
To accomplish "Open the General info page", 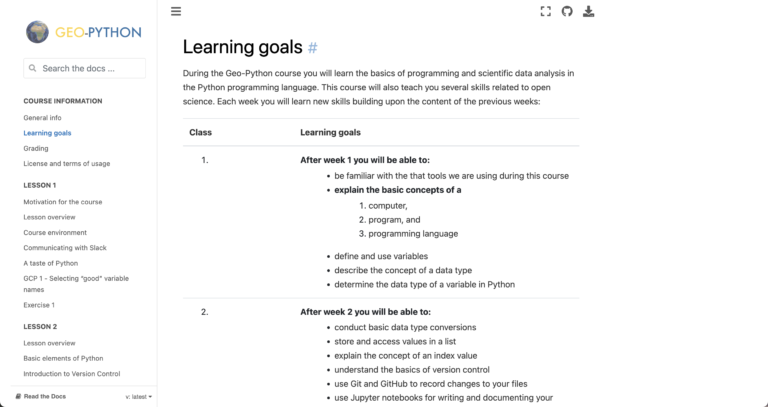I will (42, 118).
